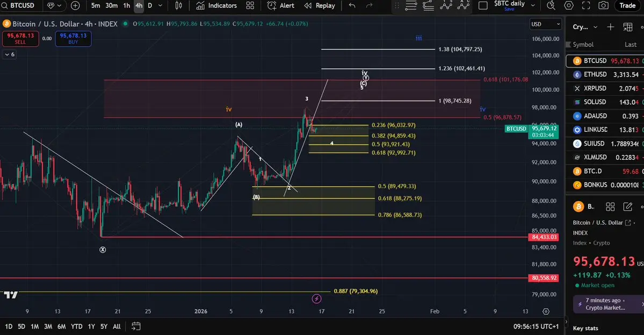
Task: Open watchlist advanced view table icon
Action: click(x=627, y=27)
